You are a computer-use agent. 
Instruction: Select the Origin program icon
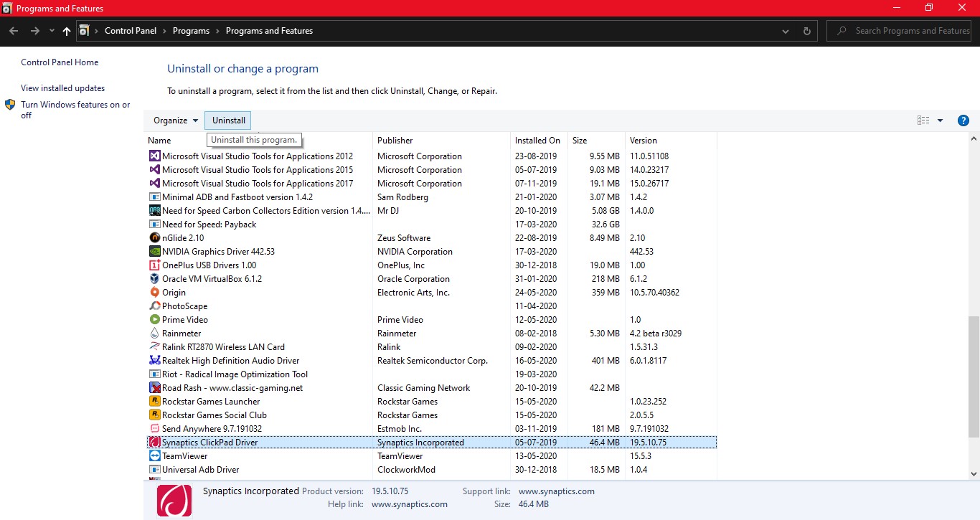[x=154, y=292]
